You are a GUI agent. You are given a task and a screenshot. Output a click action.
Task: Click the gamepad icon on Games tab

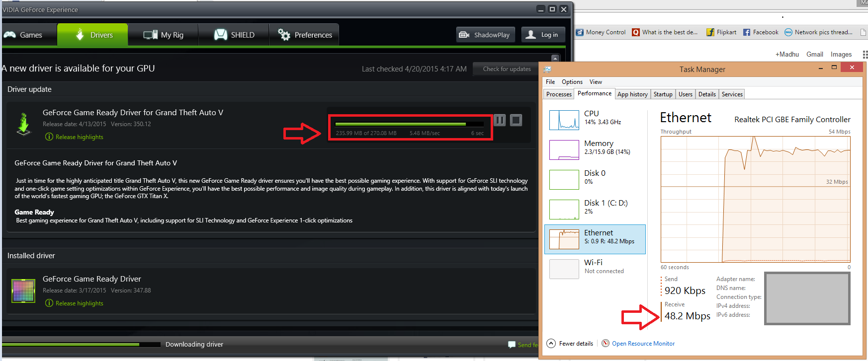(10, 35)
